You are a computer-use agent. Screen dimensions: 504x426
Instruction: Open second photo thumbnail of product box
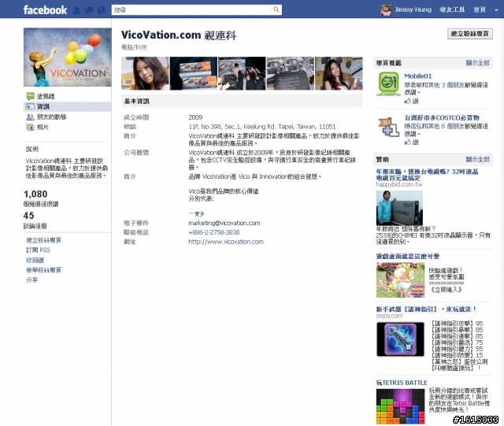pyautogui.click(x=194, y=73)
